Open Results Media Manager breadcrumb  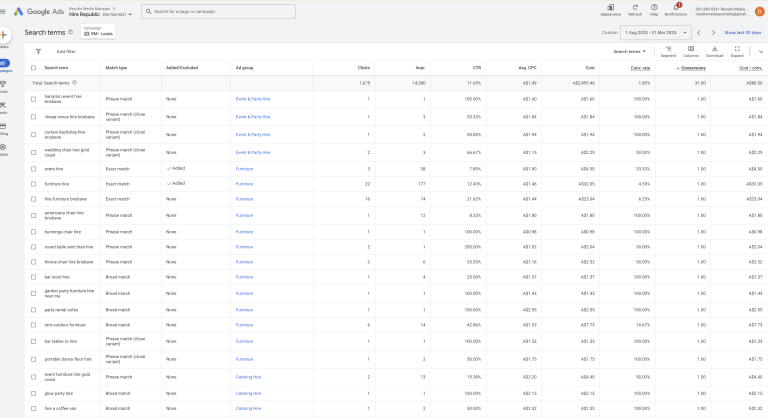(90, 8)
